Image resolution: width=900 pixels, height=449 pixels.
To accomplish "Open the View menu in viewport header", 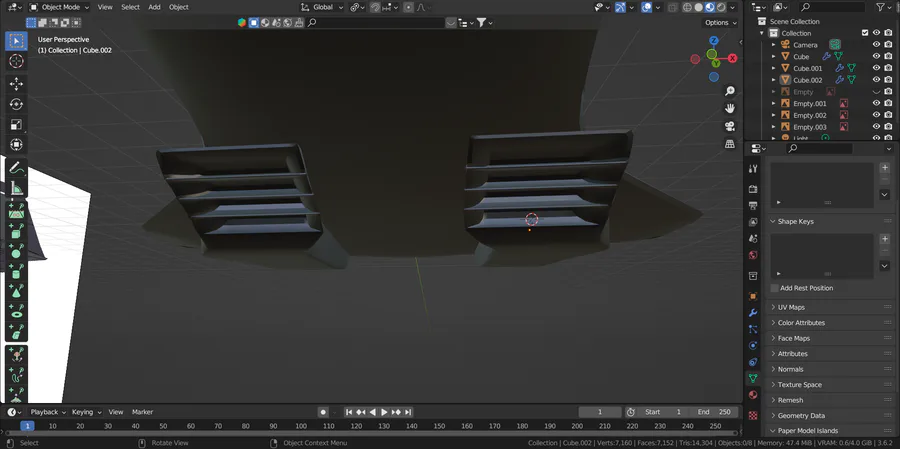I will pos(105,7).
